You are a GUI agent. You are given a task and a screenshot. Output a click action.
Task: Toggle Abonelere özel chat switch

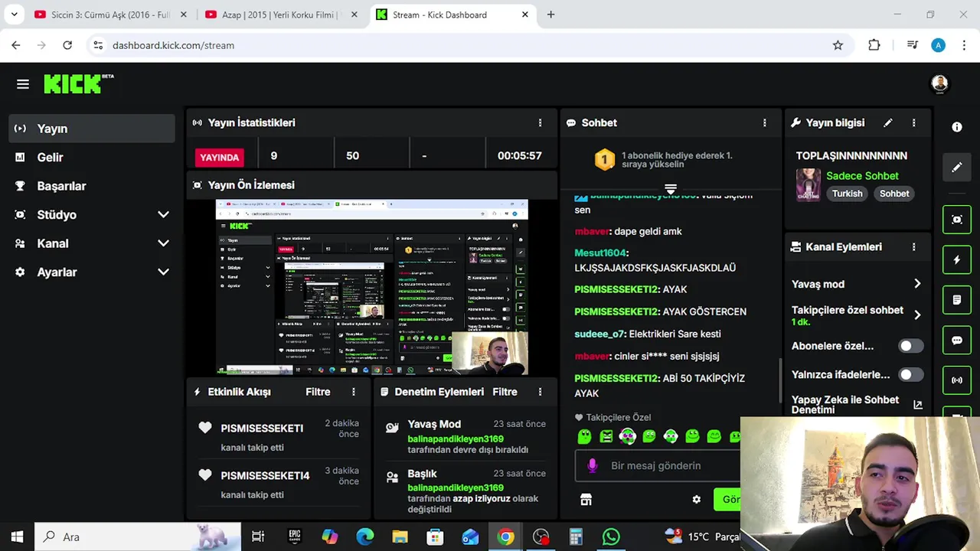coord(910,346)
